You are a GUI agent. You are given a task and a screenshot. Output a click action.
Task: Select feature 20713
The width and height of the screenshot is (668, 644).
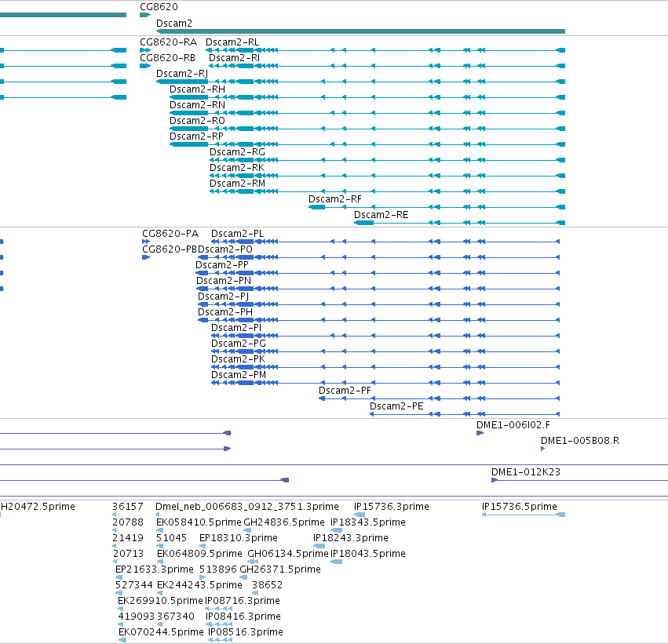(x=128, y=554)
